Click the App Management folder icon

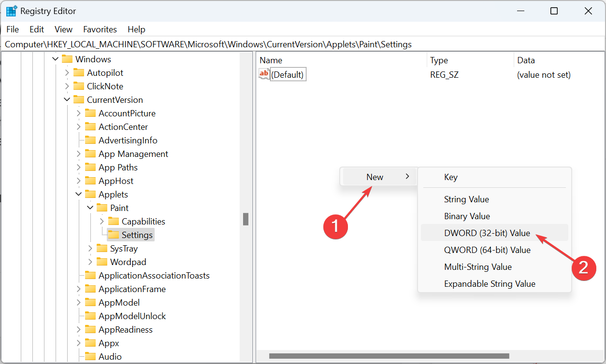coord(90,154)
